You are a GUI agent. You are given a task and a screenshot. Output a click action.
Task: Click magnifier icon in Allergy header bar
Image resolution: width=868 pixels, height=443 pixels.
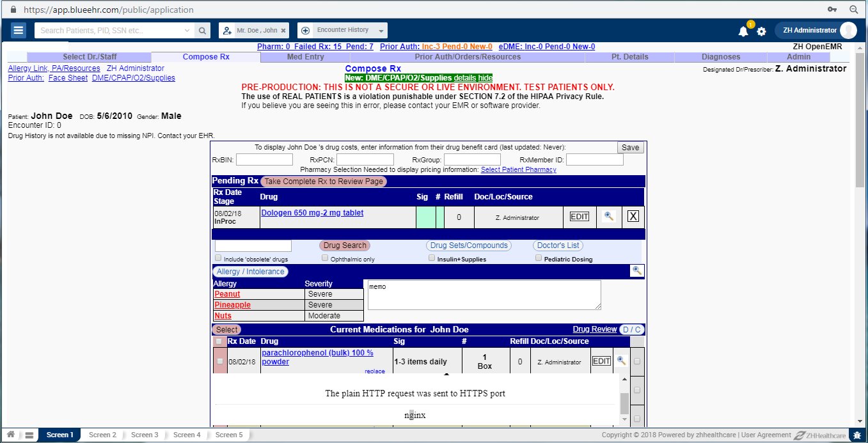click(x=636, y=271)
